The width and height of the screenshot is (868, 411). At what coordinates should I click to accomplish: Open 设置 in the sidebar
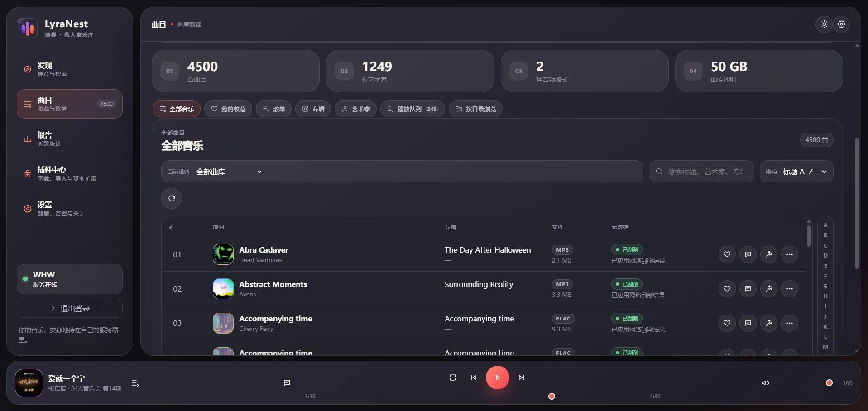tap(69, 209)
